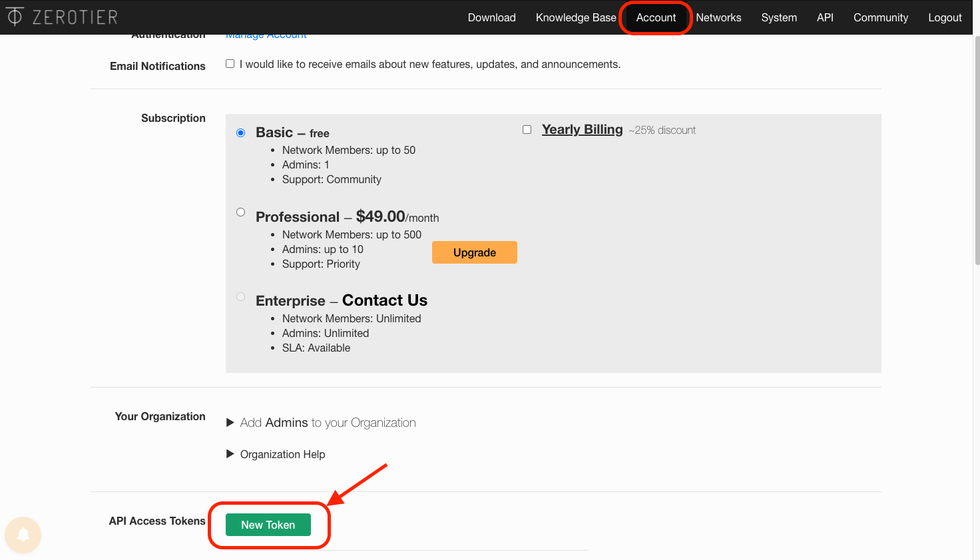Screen dimensions: 980x560
Task: Go to Knowledge Base
Action: (576, 17)
